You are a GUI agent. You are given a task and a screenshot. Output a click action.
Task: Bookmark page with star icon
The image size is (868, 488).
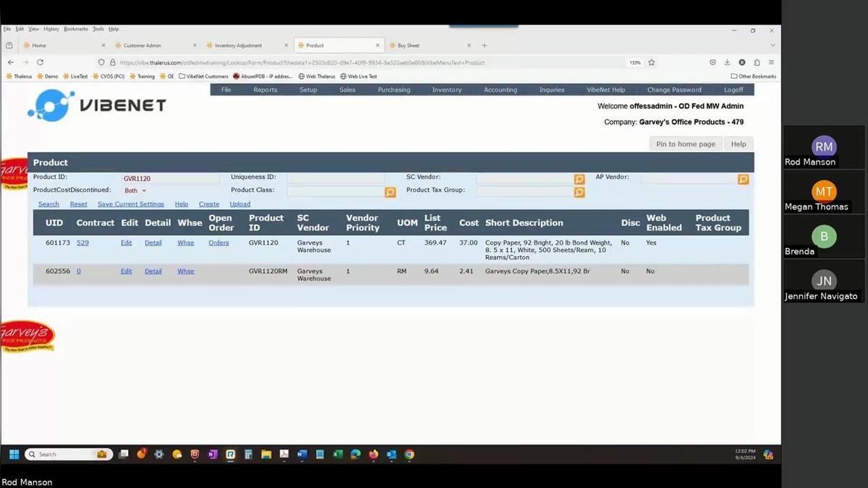tap(651, 63)
